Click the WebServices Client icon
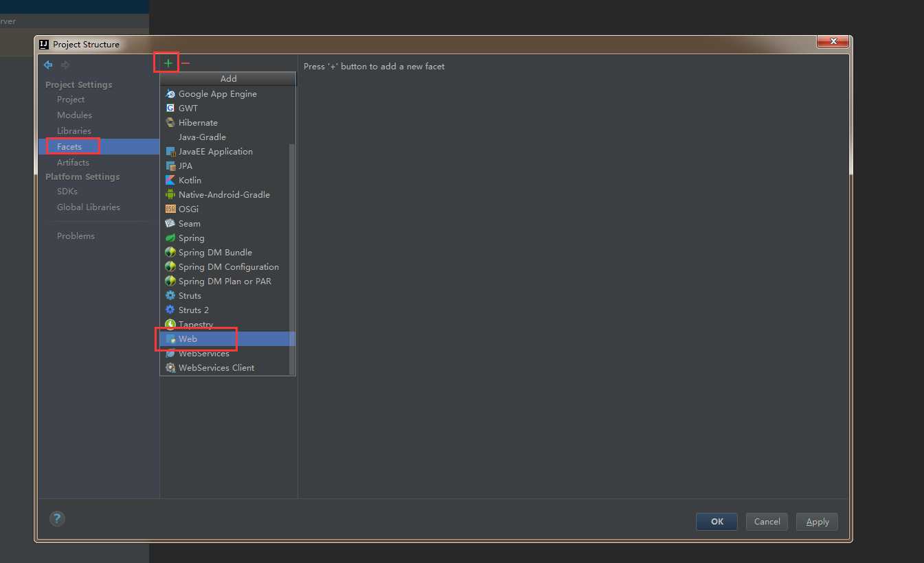924x563 pixels. point(170,368)
